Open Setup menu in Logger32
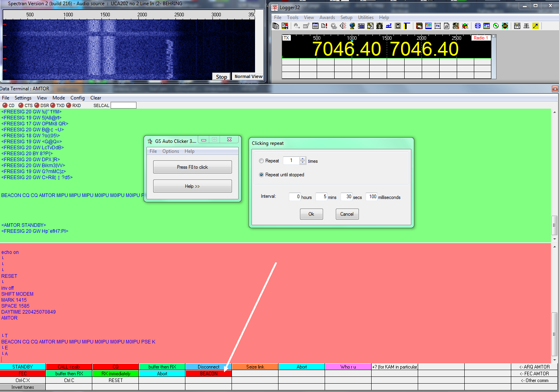 (346, 18)
